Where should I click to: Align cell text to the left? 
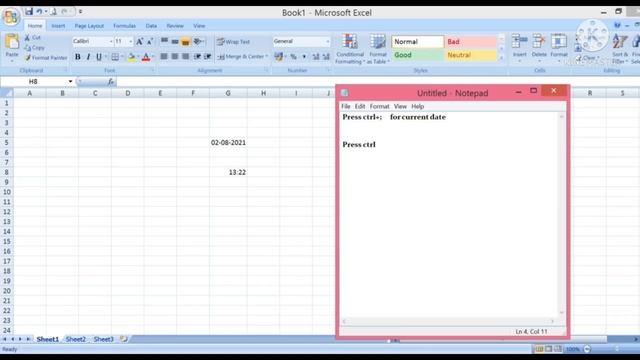tap(164, 56)
